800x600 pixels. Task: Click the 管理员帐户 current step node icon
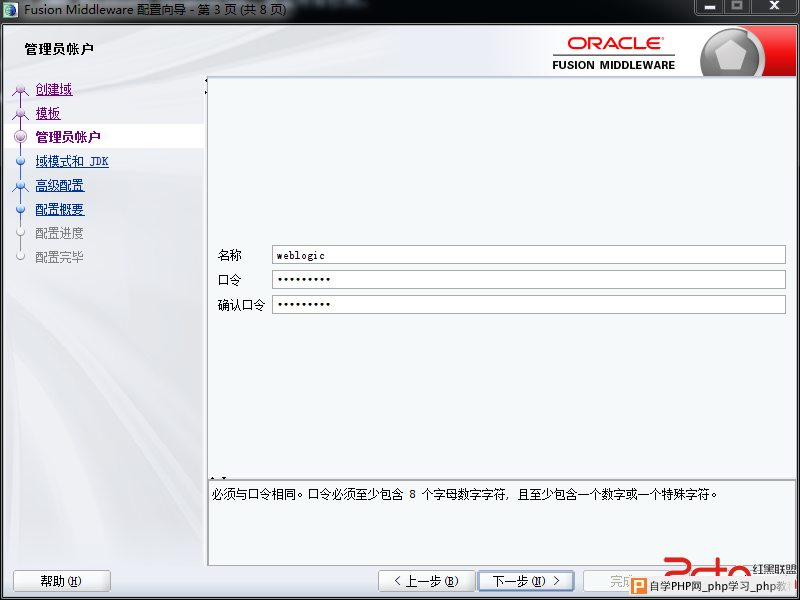coord(20,137)
